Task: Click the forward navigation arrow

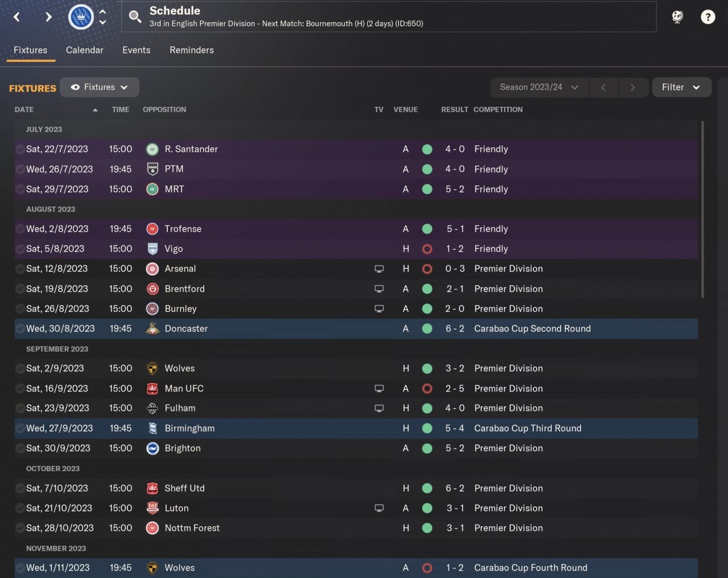Action: click(48, 17)
